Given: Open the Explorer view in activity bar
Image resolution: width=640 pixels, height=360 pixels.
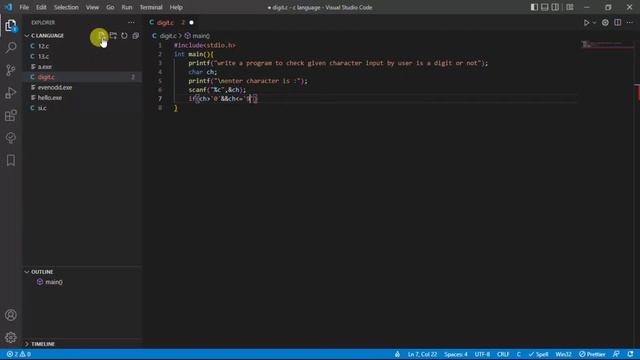Looking at the screenshot, I should click(x=11, y=26).
